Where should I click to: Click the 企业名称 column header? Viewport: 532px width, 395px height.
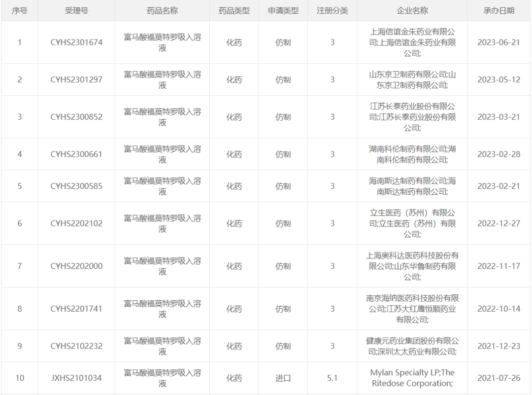click(x=412, y=10)
